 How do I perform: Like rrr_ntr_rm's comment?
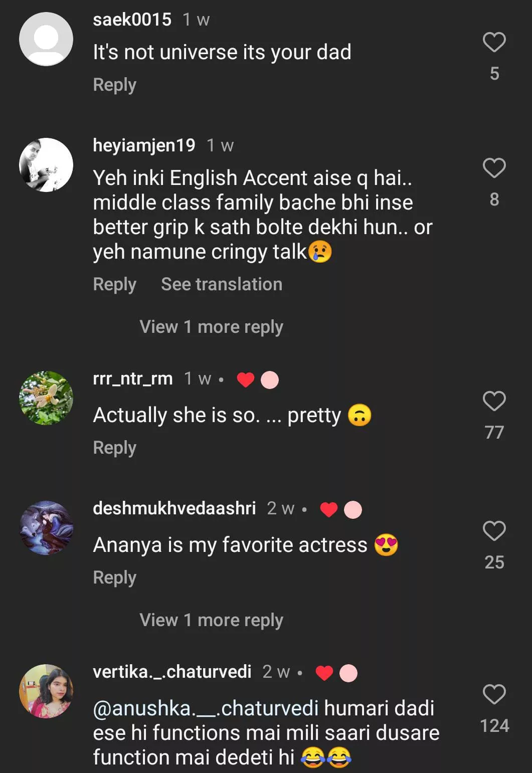[494, 401]
